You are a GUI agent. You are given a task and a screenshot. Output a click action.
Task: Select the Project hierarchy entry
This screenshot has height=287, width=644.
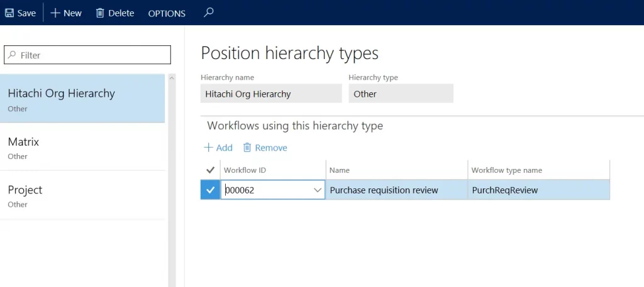82,195
